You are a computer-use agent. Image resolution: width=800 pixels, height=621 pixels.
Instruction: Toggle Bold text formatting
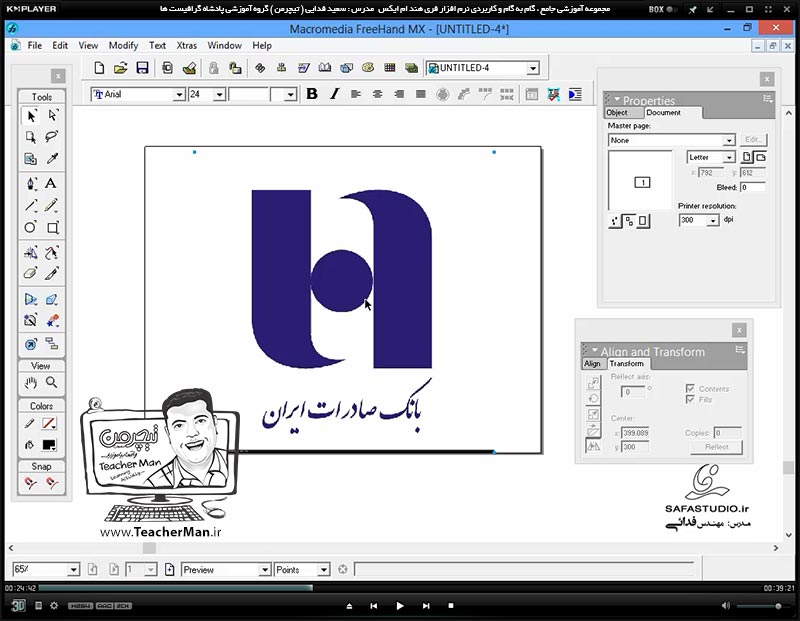point(312,94)
